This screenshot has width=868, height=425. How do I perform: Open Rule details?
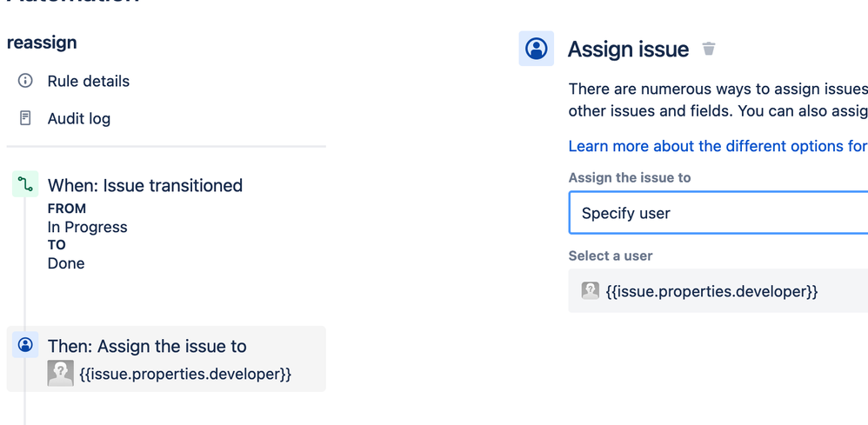(89, 82)
